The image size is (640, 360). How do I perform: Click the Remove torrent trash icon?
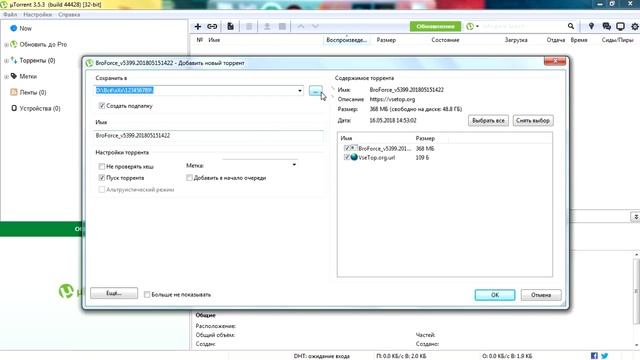pyautogui.click(x=249, y=27)
